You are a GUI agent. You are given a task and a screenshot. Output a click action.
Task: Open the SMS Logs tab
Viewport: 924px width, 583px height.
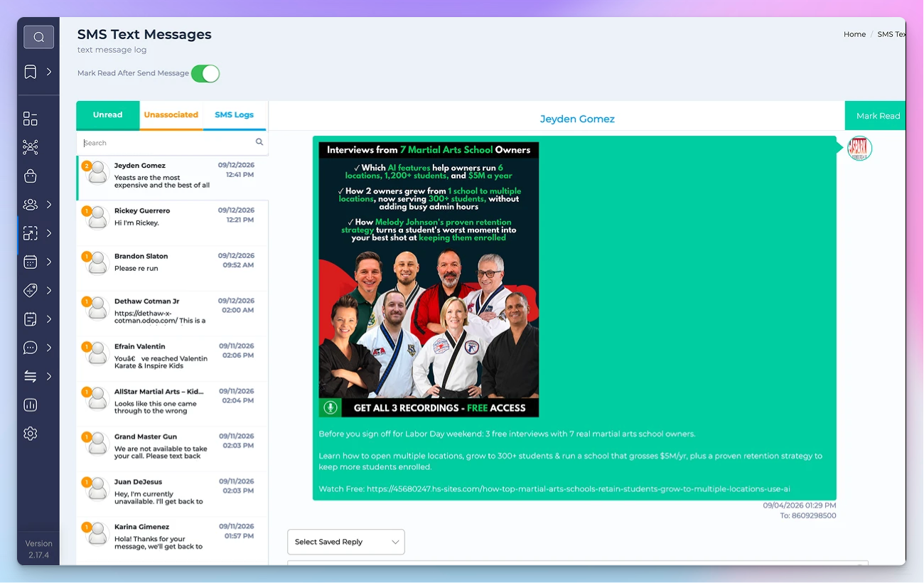[x=235, y=115]
